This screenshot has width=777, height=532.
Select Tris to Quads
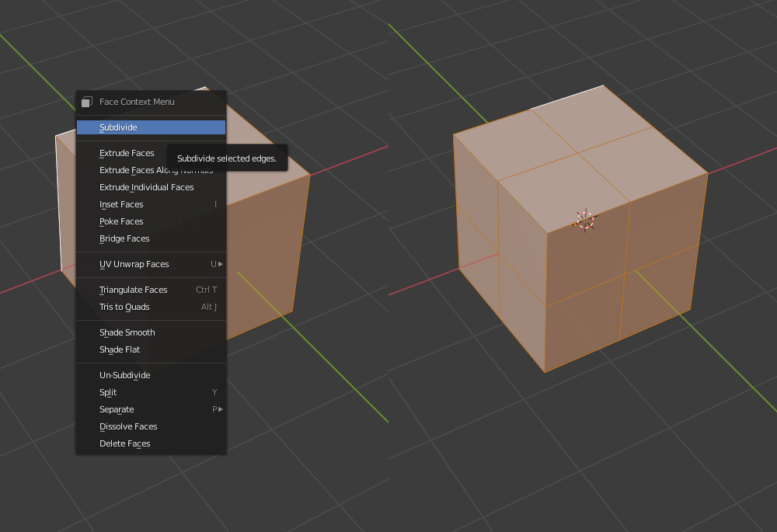[x=152, y=307]
